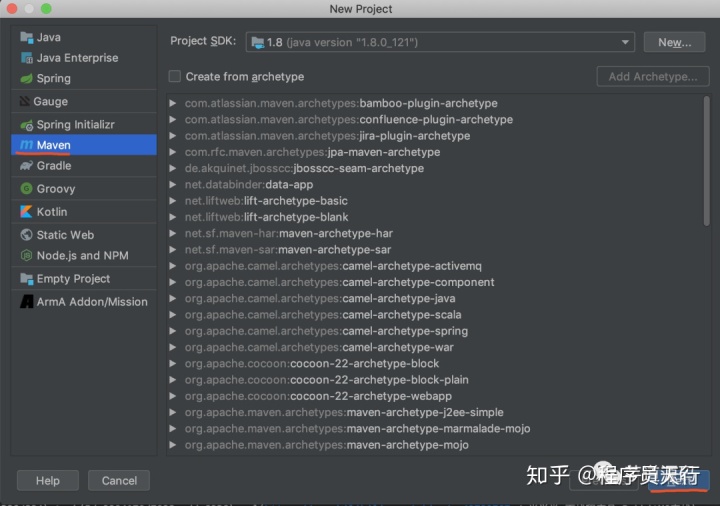Expand bamboo-plugin-archetype entry
Image resolution: width=720 pixels, height=506 pixels.
click(x=173, y=103)
